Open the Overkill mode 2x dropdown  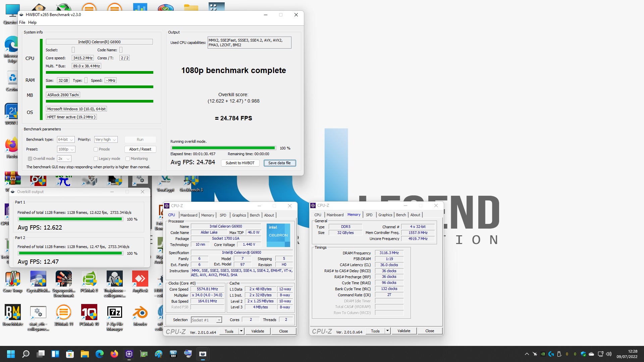point(64,159)
